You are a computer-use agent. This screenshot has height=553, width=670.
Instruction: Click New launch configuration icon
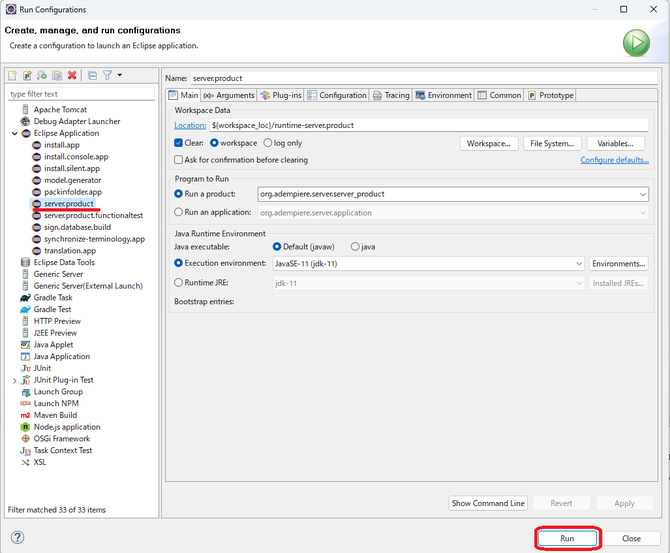(12, 75)
